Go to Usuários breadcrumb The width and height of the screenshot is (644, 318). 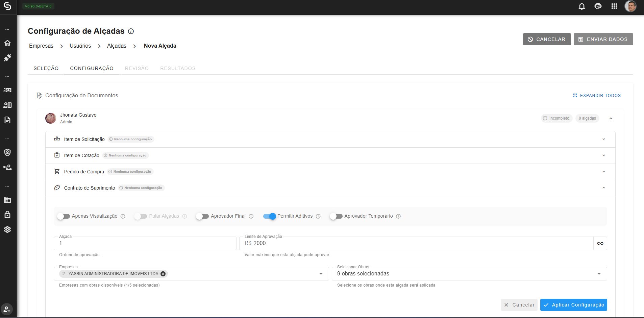pos(80,46)
